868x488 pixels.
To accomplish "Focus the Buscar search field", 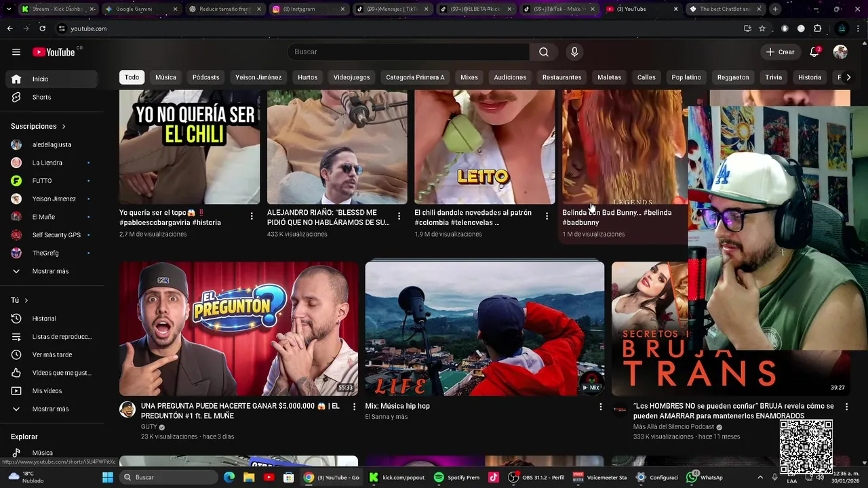I will click(408, 52).
